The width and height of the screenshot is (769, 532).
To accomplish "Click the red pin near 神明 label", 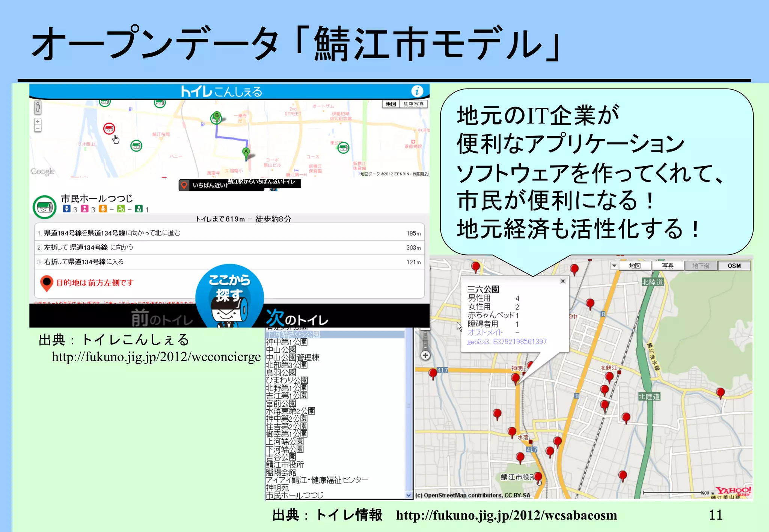I will tap(515, 379).
